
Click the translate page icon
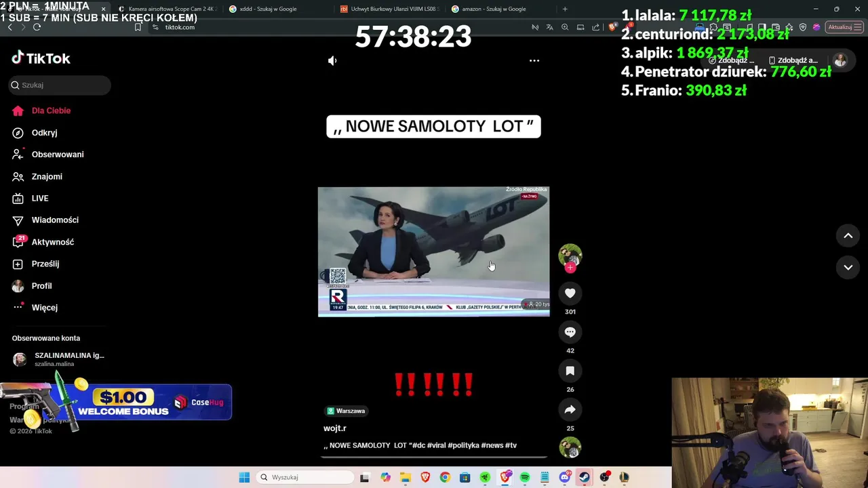pyautogui.click(x=550, y=27)
